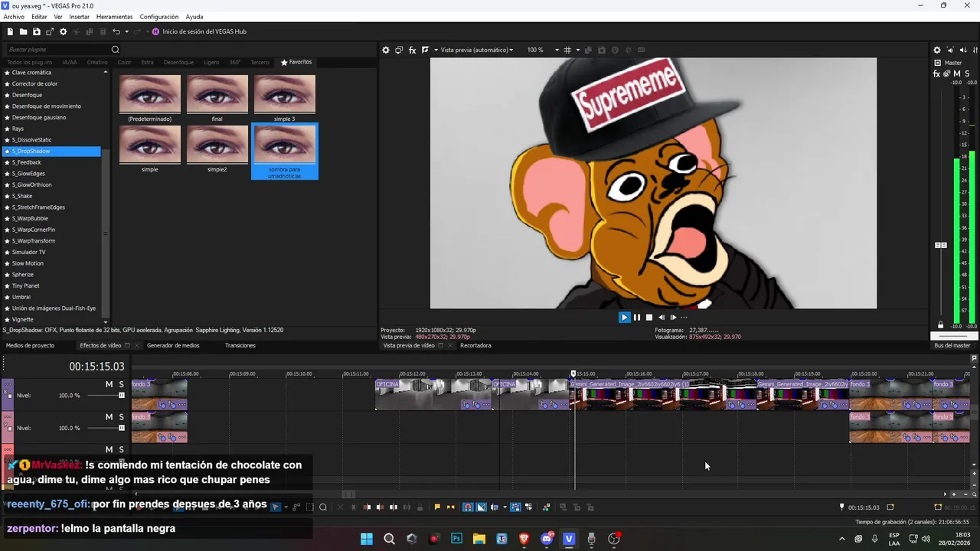This screenshot has height=551, width=980.
Task: Open the preview quality dropdown
Action: (x=476, y=50)
